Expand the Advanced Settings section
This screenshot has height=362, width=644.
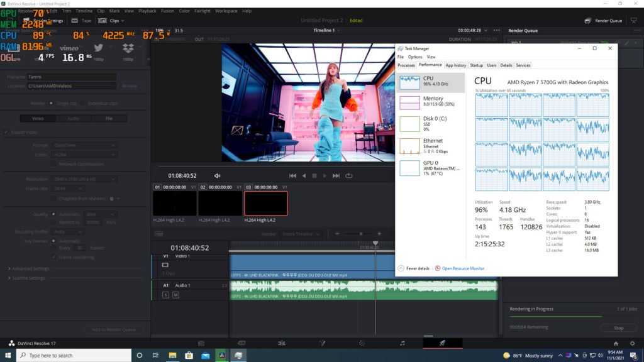pos(28,269)
